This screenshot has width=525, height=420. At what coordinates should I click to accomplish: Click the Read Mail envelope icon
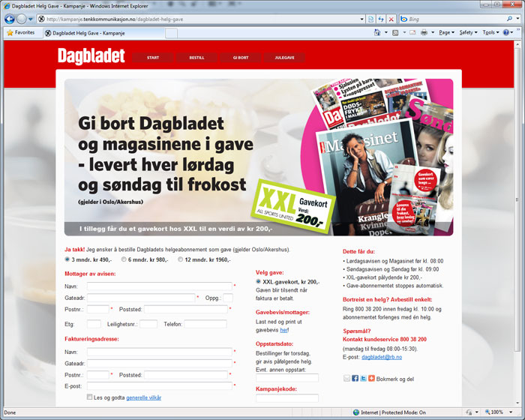[x=412, y=32]
